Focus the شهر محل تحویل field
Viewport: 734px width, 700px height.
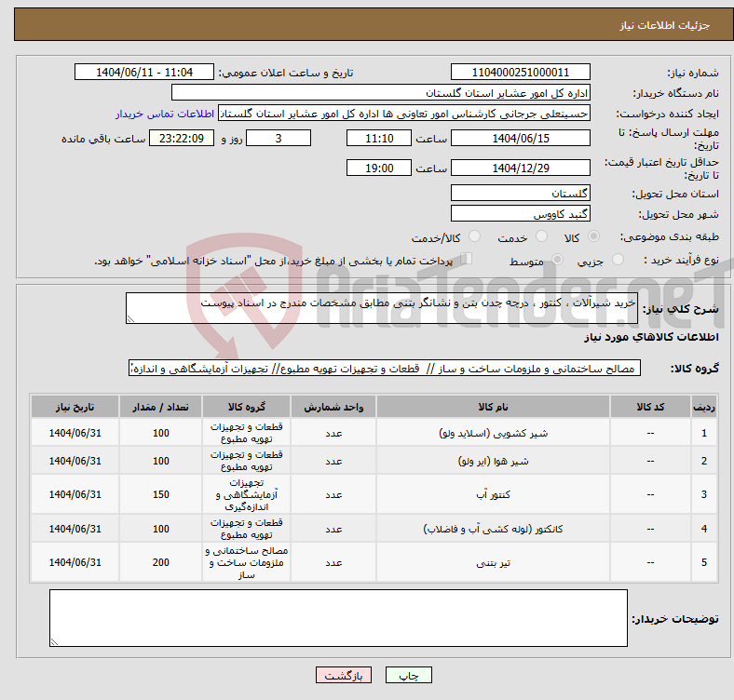pyautogui.click(x=520, y=213)
